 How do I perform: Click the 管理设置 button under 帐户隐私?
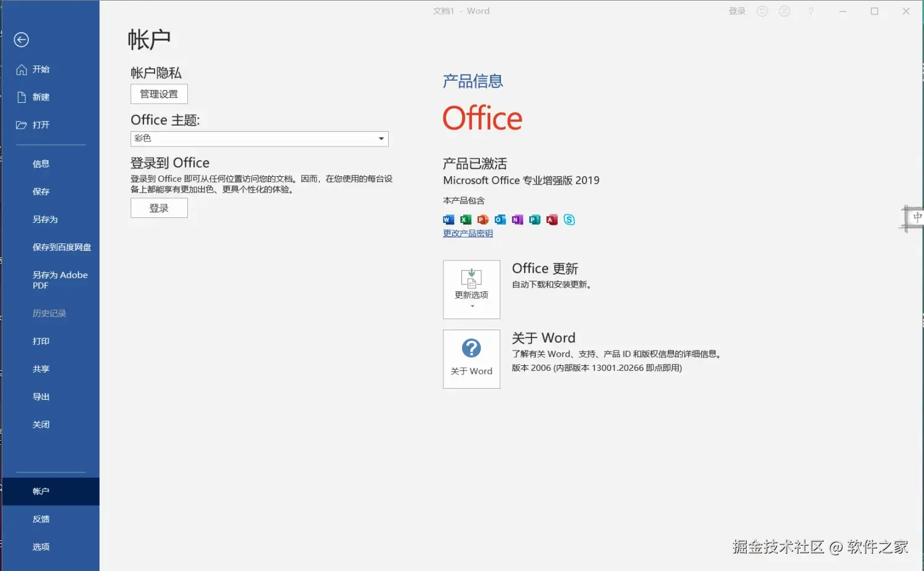click(x=159, y=94)
